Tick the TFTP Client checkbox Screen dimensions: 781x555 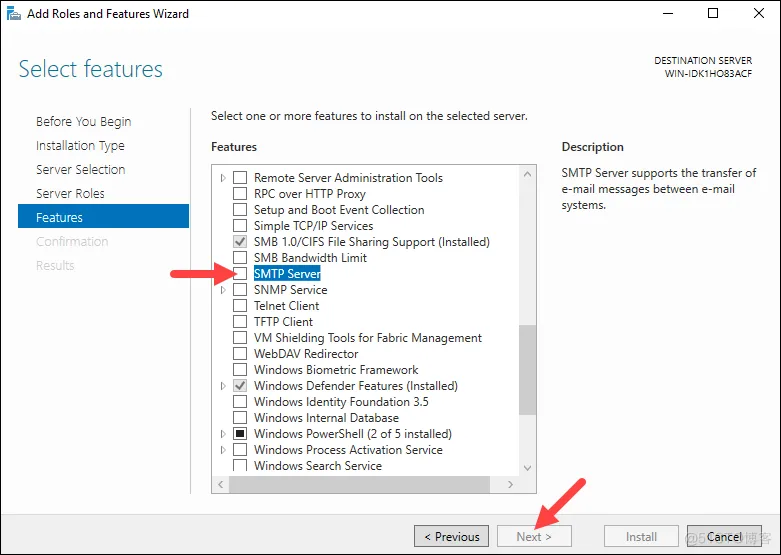240,322
